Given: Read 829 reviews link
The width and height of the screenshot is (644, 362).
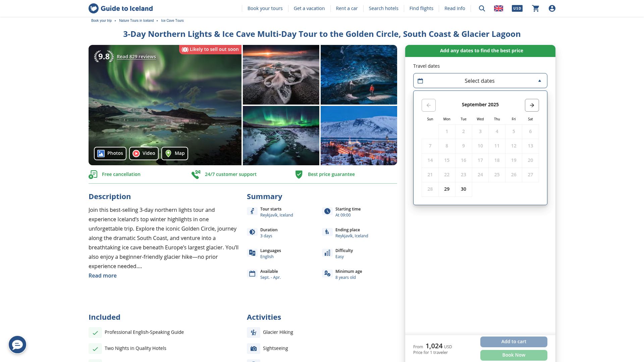Looking at the screenshot, I should pos(136,57).
